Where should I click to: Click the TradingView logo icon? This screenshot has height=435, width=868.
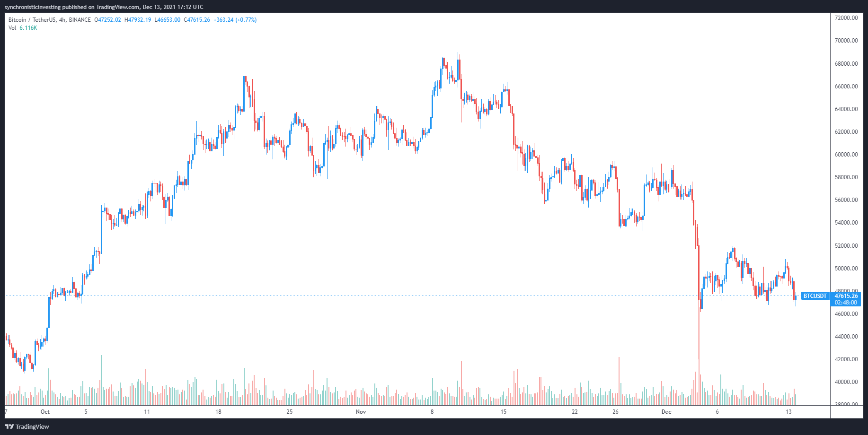click(9, 426)
